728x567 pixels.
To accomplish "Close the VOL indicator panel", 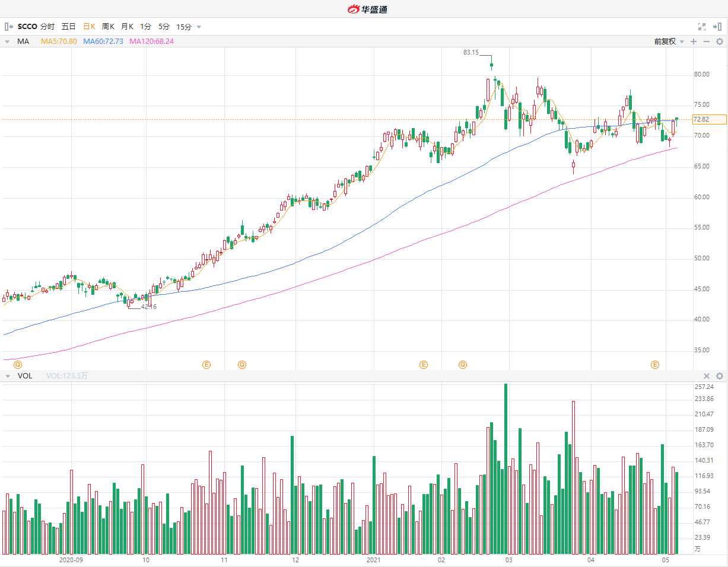I will 707,376.
